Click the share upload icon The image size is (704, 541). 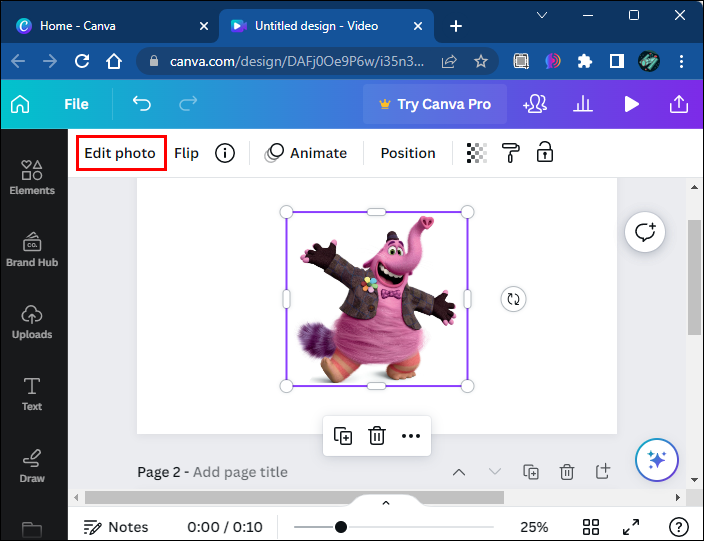coord(679,104)
